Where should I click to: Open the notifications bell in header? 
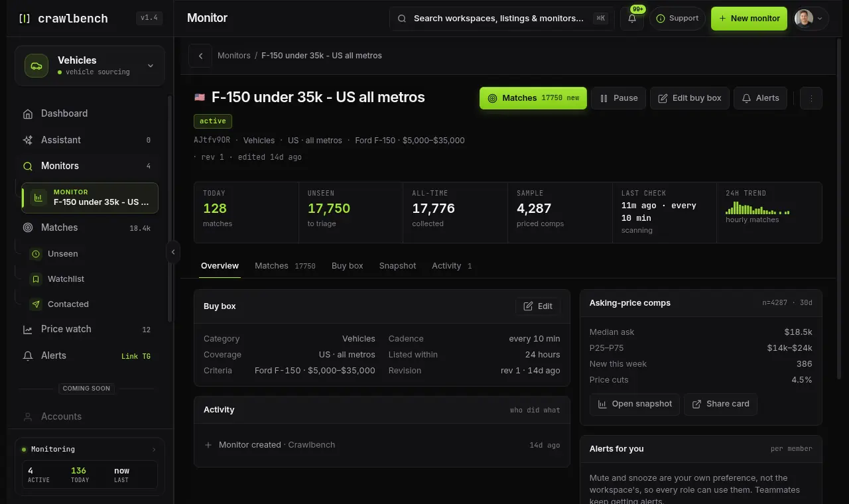632,19
